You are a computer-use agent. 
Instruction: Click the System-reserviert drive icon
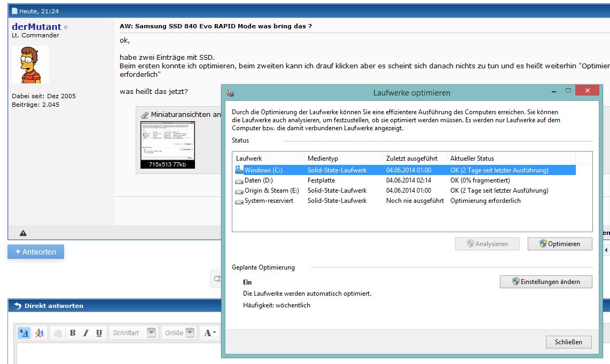pos(239,201)
